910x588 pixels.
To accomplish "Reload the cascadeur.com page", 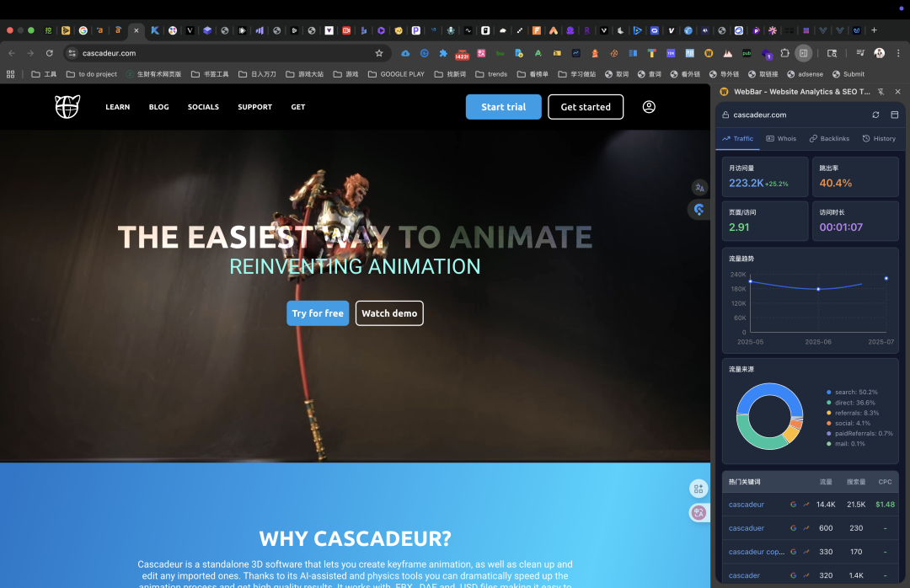I will pyautogui.click(x=50, y=53).
